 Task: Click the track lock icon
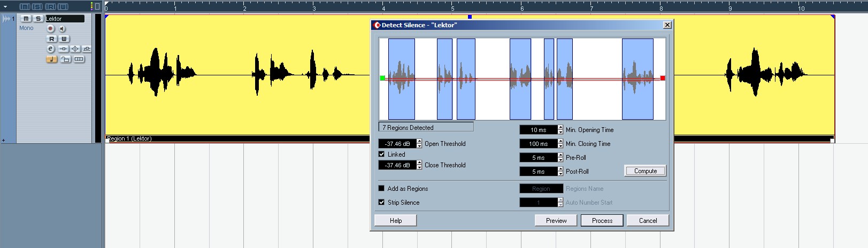pos(65,59)
